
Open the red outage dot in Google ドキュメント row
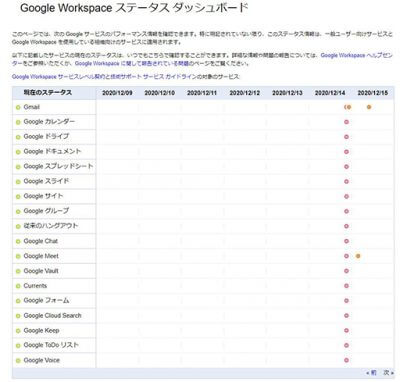coord(346,152)
